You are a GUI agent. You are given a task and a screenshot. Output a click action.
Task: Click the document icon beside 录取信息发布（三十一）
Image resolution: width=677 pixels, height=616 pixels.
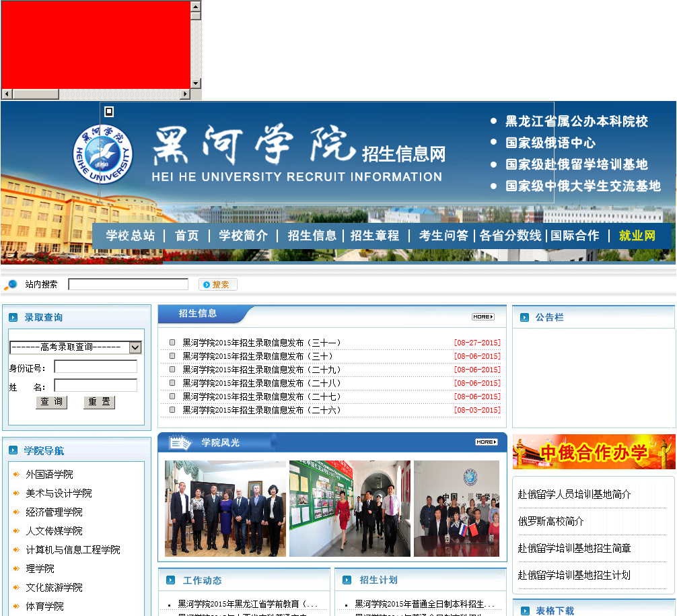(x=172, y=343)
